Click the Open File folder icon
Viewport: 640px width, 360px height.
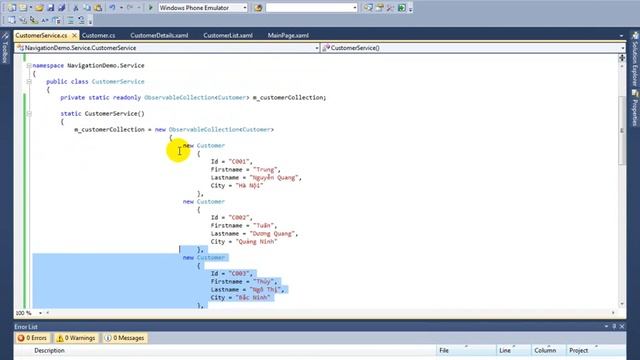39,8
